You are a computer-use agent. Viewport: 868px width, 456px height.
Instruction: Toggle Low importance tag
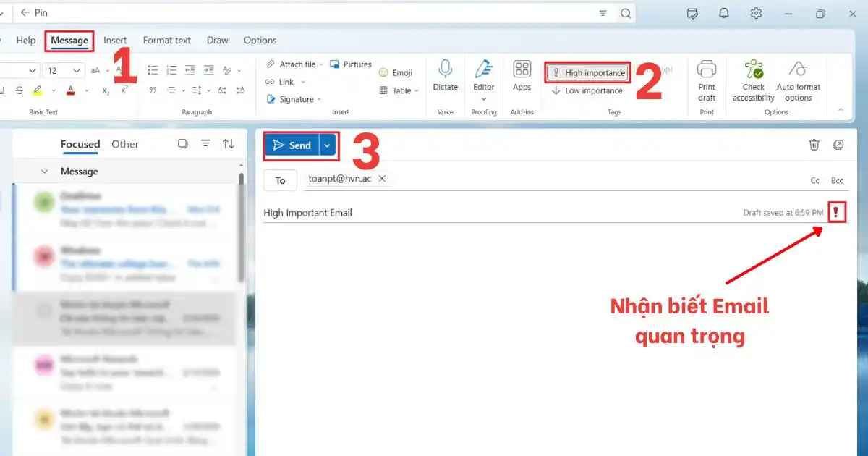(587, 90)
